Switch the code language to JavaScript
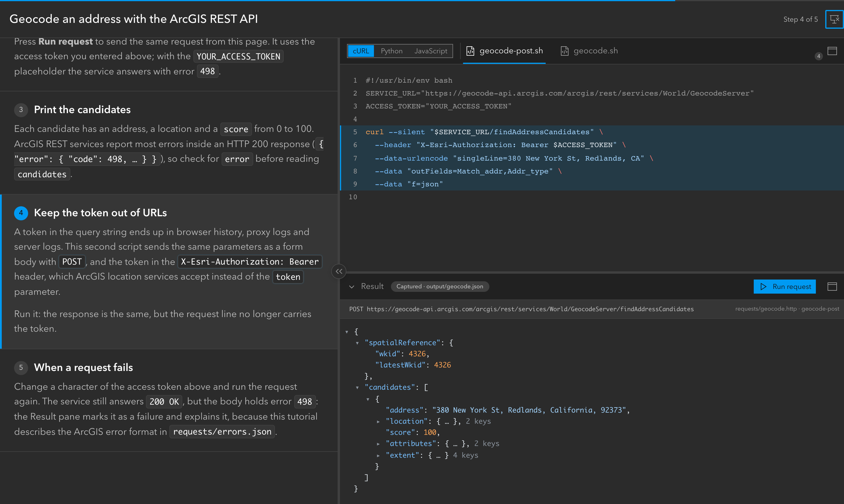Viewport: 844px width, 504px height. pyautogui.click(x=431, y=51)
